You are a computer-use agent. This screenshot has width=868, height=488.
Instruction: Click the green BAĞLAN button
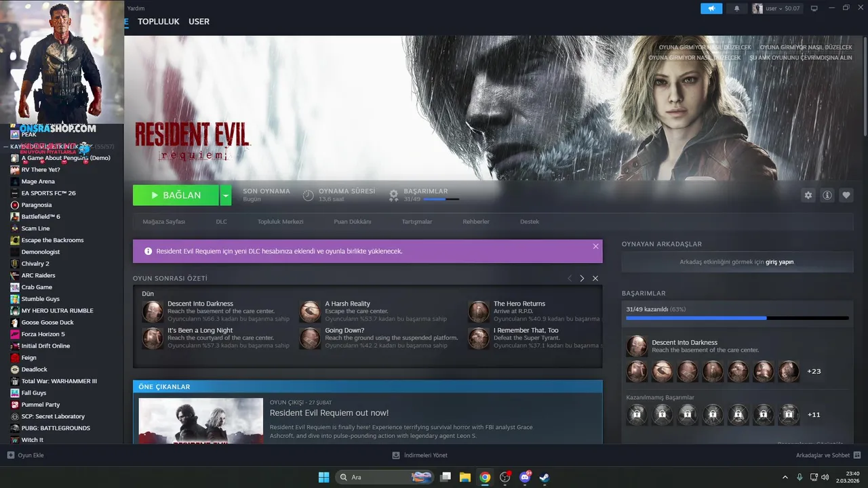(176, 195)
